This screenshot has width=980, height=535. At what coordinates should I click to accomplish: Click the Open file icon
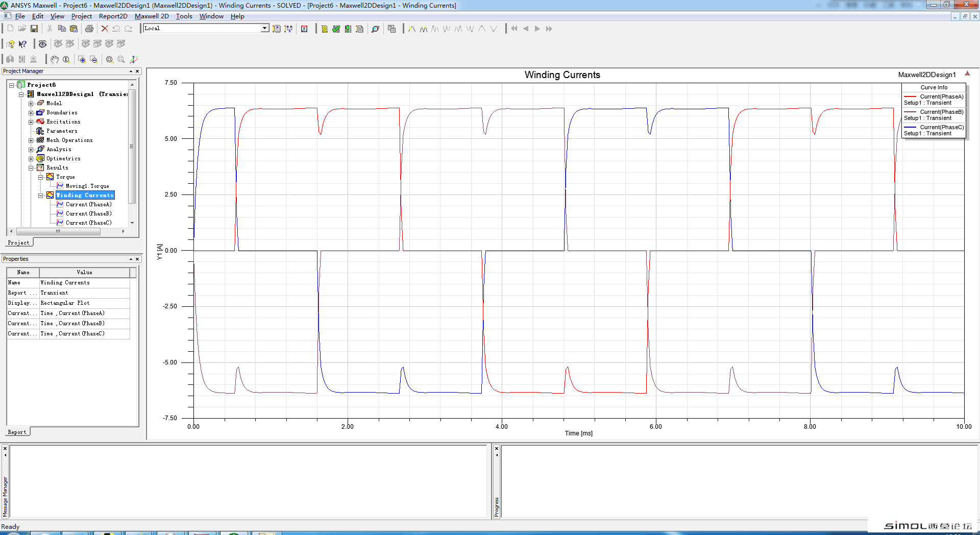(x=22, y=29)
